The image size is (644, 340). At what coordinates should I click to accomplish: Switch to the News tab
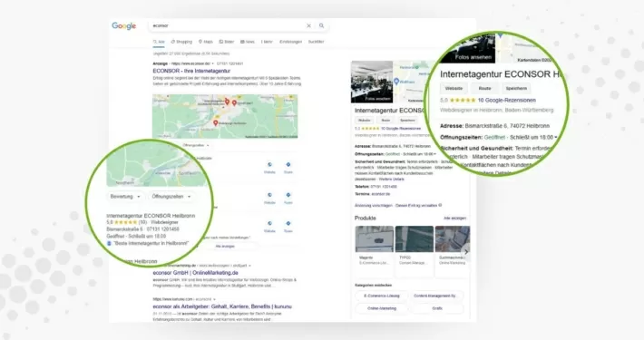coord(248,42)
